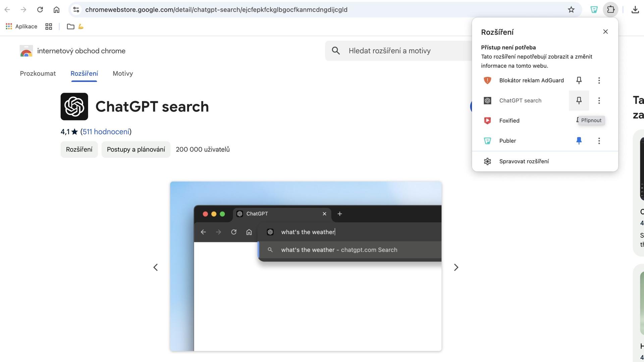The image size is (644, 362).
Task: Open site information icon in address bar
Action: coord(76,10)
